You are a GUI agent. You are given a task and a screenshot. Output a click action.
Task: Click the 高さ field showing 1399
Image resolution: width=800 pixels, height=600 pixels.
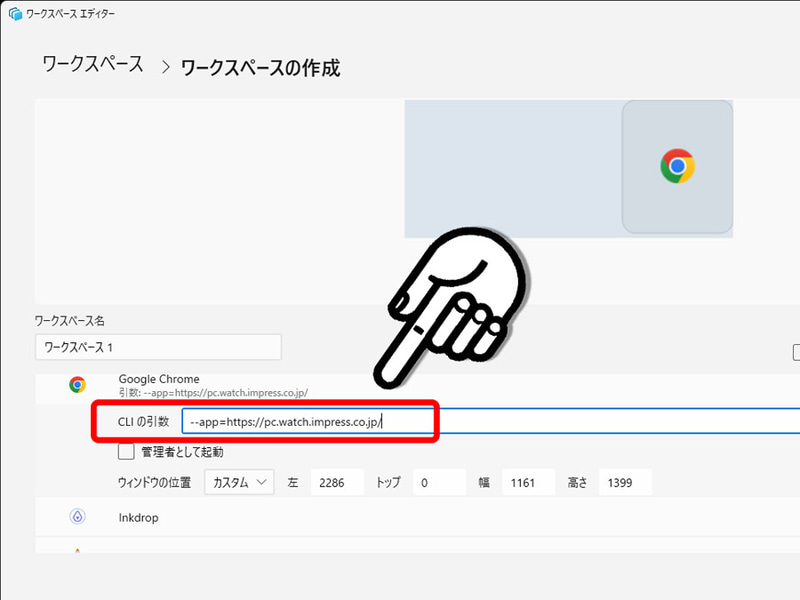[x=624, y=482]
